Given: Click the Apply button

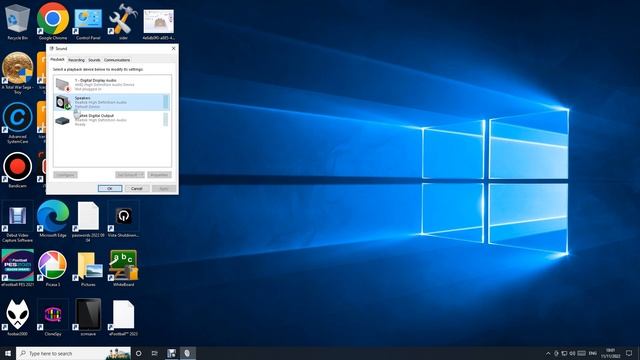Looking at the screenshot, I should point(164,189).
